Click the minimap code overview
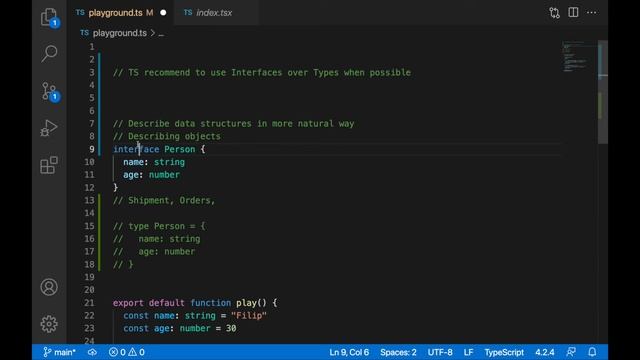 [x=579, y=57]
